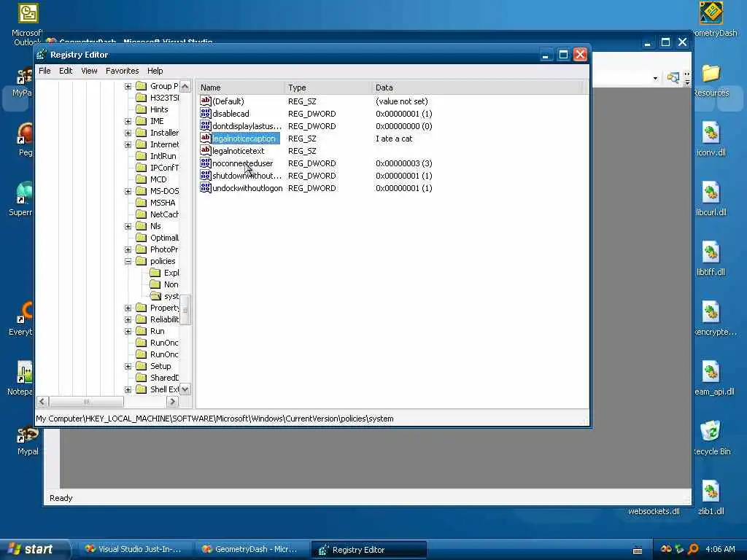Select the Hints folder icon
This screenshot has height=560, width=747.
tap(141, 109)
